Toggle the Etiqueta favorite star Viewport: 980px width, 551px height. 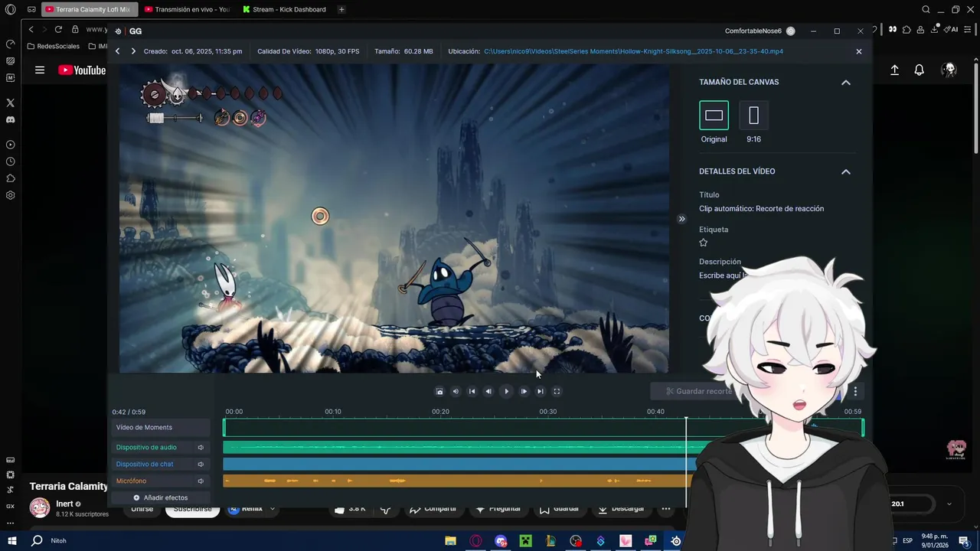pyautogui.click(x=704, y=243)
